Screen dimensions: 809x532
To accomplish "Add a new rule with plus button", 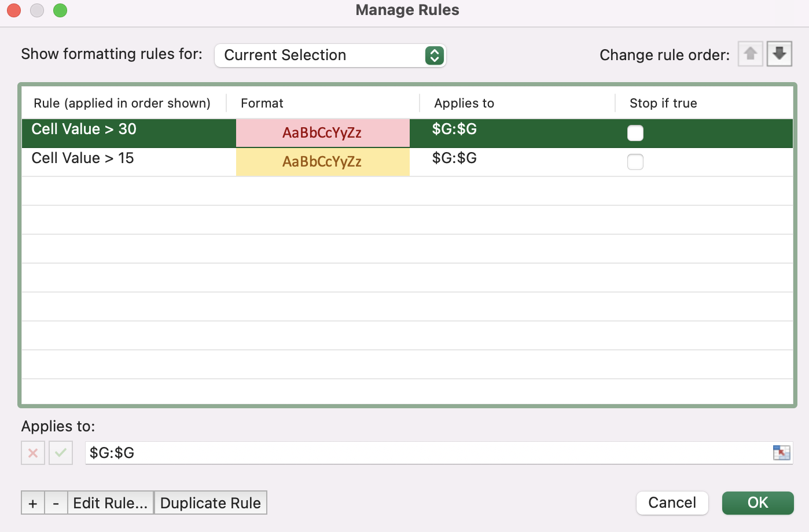I will [x=33, y=503].
